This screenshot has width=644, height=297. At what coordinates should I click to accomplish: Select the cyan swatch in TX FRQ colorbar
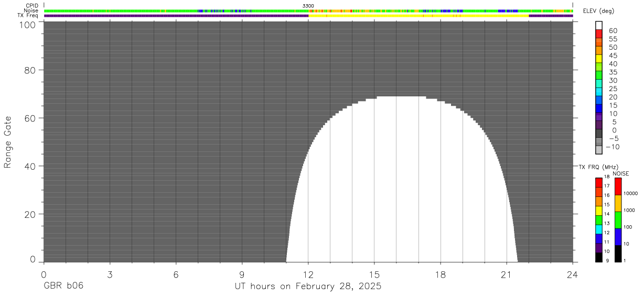tap(598, 229)
